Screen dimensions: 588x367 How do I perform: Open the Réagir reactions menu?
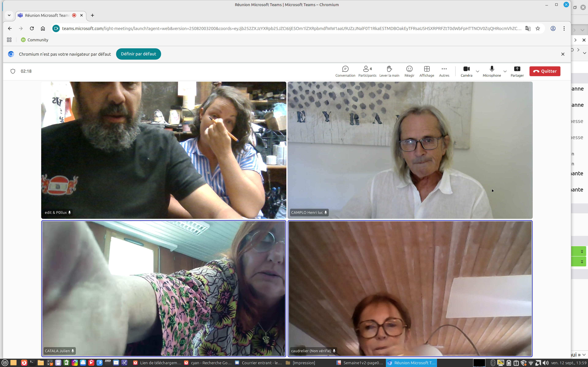point(409,71)
